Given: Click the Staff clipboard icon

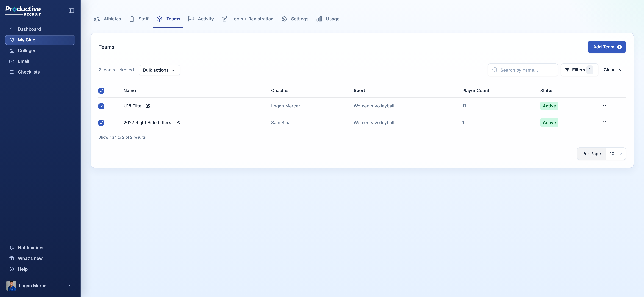Looking at the screenshot, I should pos(132,19).
